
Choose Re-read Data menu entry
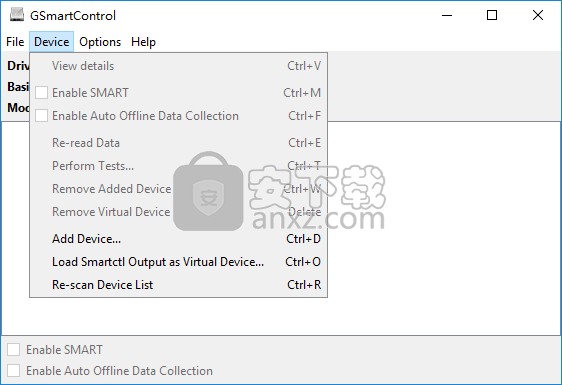coord(178,143)
